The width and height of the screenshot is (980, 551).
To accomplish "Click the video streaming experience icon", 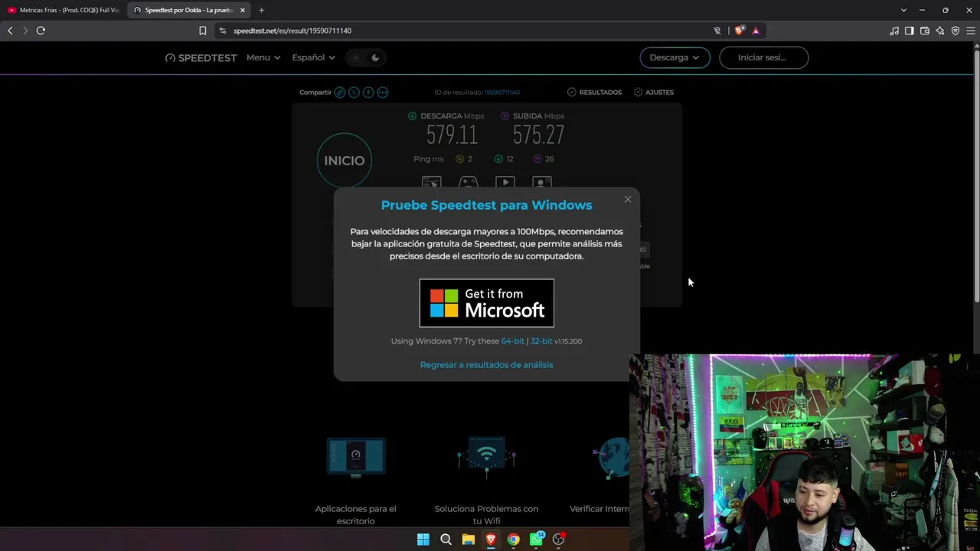I will point(505,183).
